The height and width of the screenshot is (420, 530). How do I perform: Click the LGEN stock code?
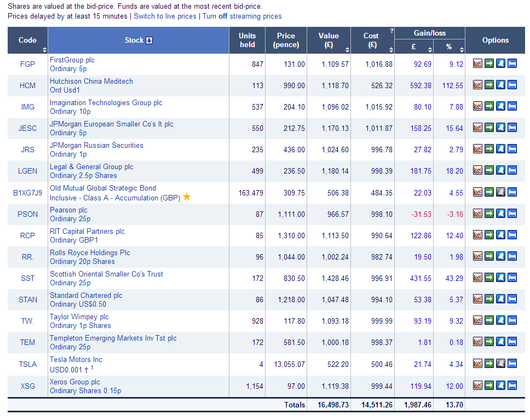coord(27,171)
